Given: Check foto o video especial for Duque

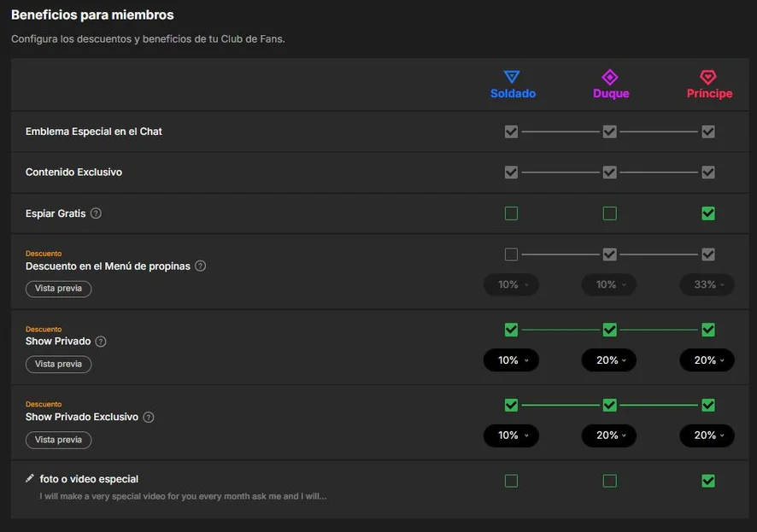Looking at the screenshot, I should (x=610, y=481).
